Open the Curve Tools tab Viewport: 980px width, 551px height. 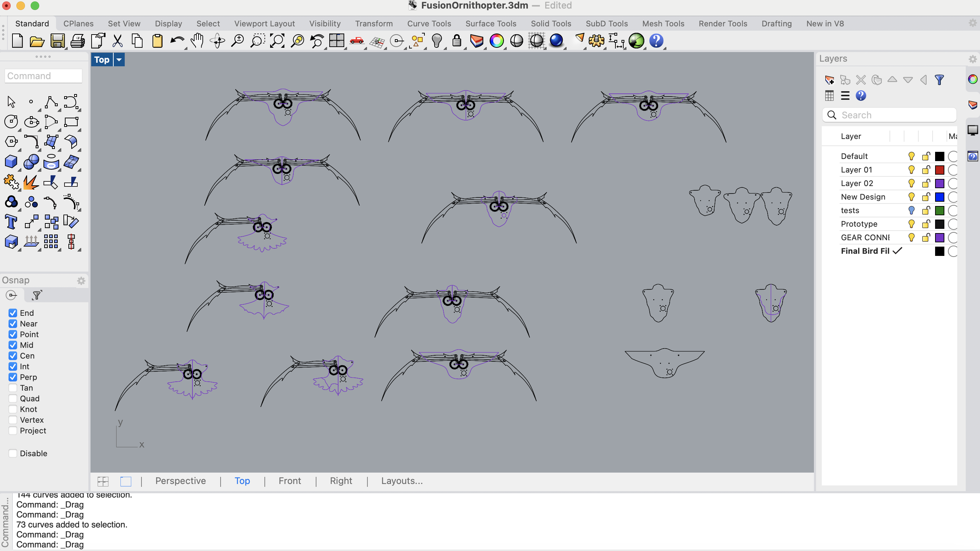[429, 24]
